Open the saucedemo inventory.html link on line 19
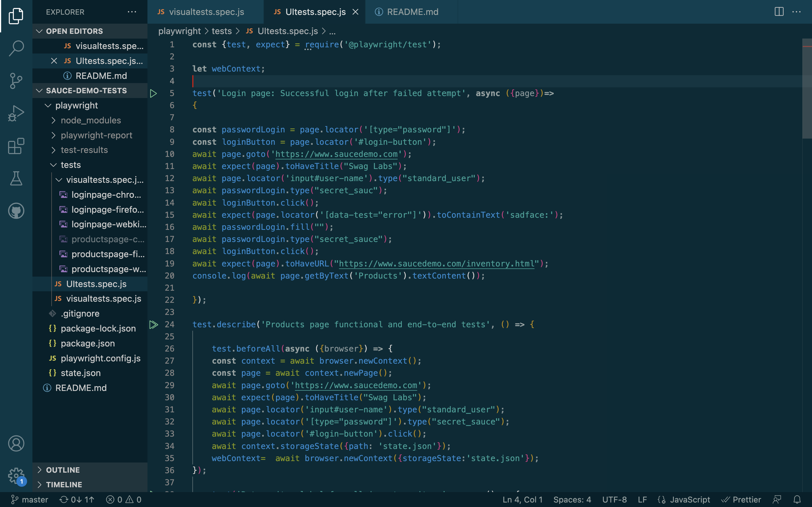 pos(436,264)
